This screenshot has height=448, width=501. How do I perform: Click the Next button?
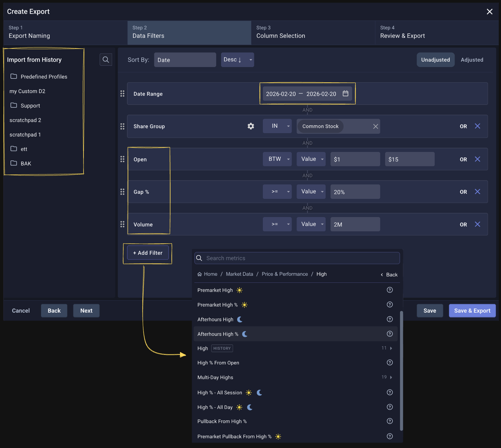click(86, 310)
